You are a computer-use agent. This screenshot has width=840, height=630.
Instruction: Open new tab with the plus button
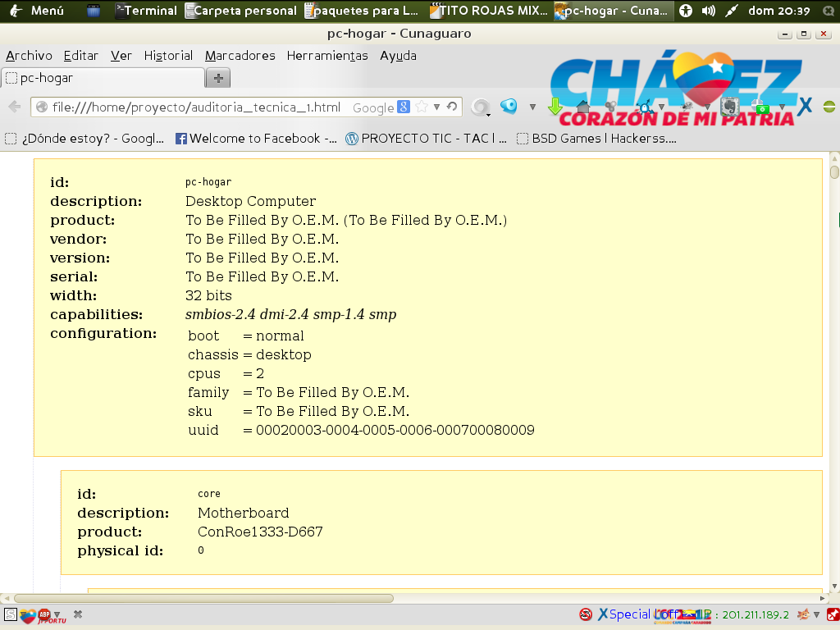pos(218,78)
